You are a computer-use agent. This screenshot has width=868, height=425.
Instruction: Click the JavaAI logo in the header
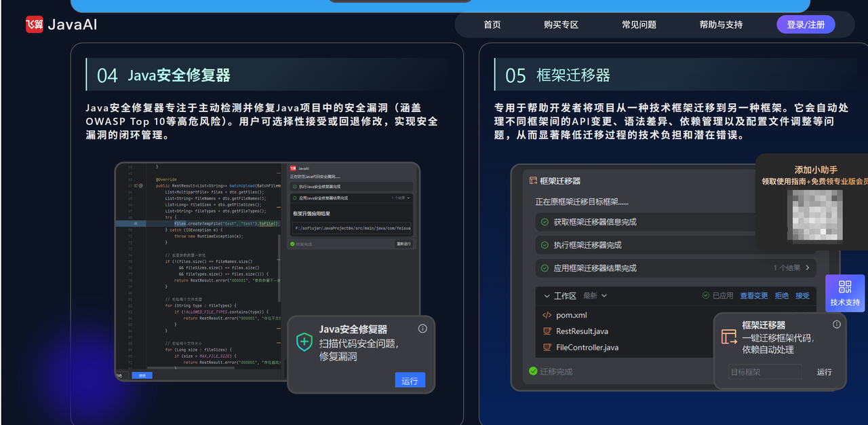tap(62, 24)
